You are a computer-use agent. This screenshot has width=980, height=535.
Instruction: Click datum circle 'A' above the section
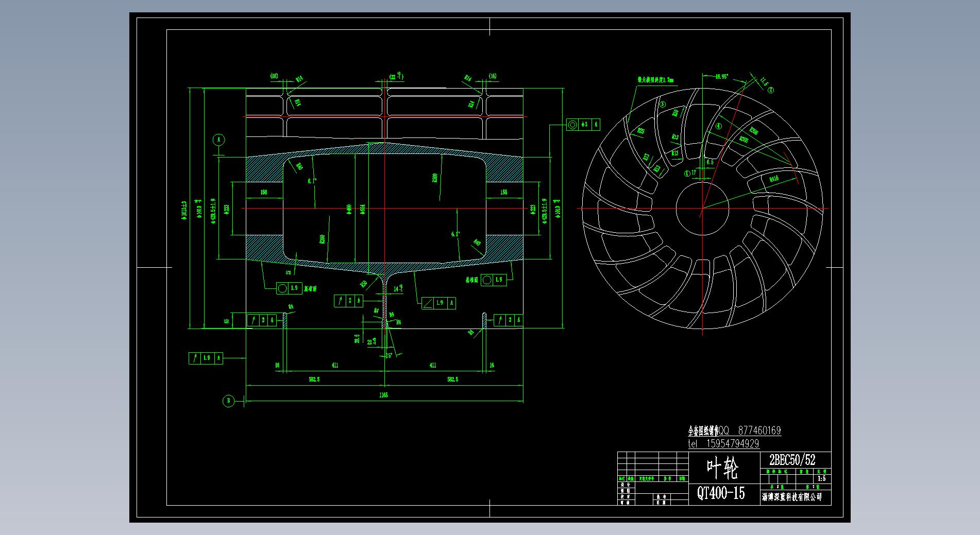tap(219, 140)
